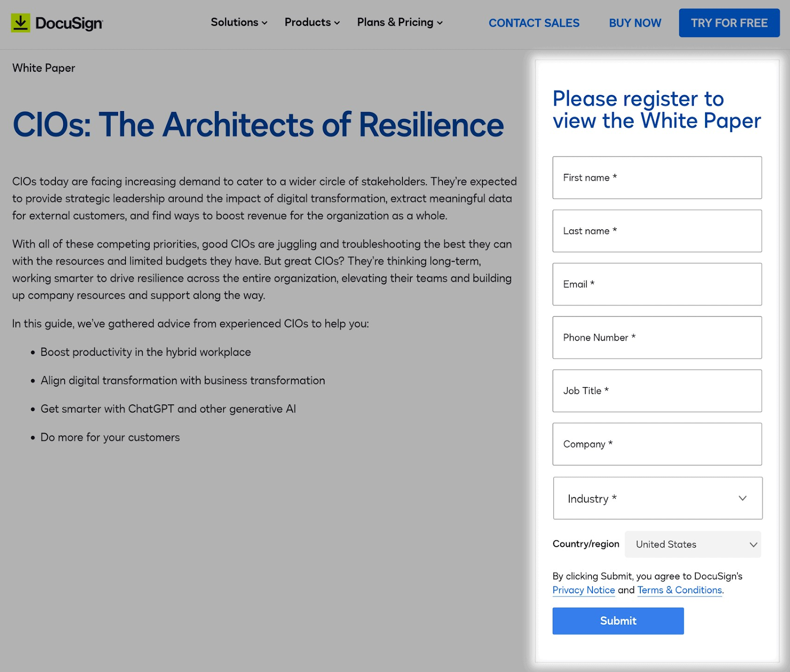Image resolution: width=790 pixels, height=672 pixels.
Task: Click the DocuSign logo
Action: point(57,22)
